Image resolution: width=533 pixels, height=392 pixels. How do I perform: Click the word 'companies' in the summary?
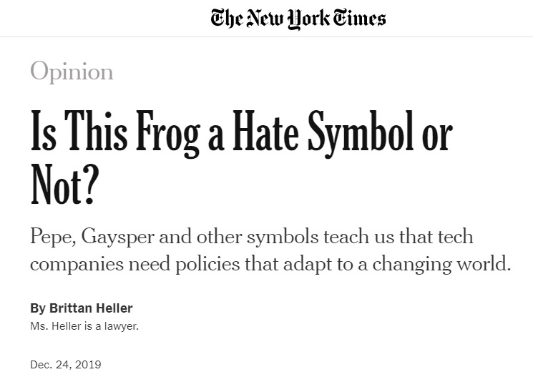click(77, 264)
